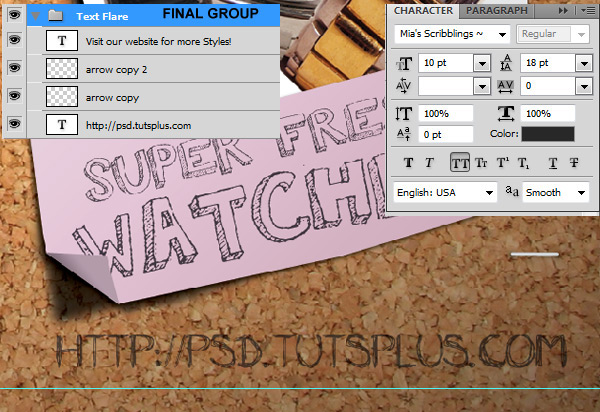
Task: Select the 'arrow copy' layer name
Action: point(112,98)
